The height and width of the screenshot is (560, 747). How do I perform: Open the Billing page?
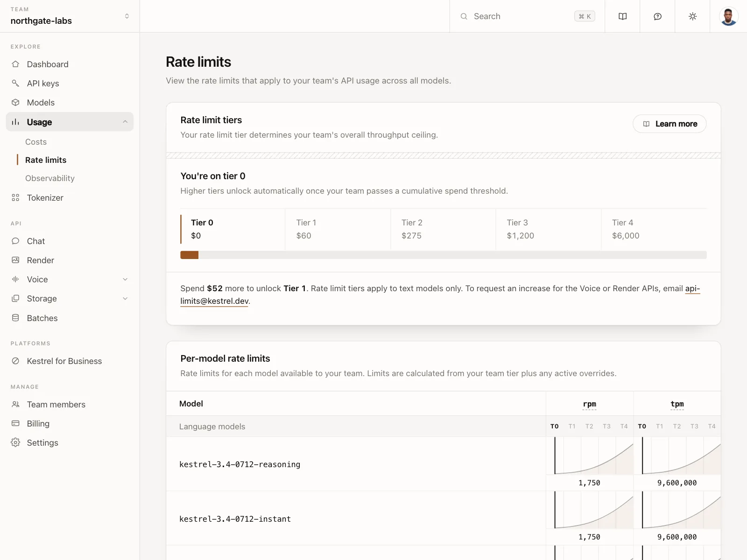(70, 423)
